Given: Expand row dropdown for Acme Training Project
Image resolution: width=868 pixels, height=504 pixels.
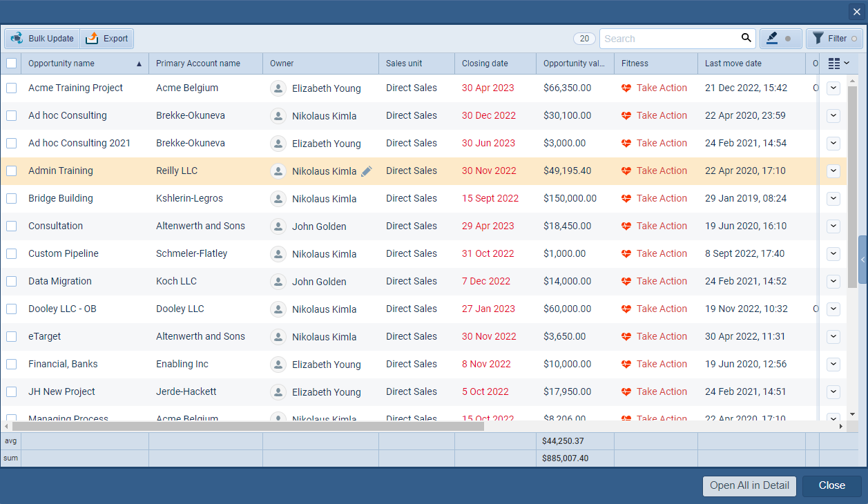Looking at the screenshot, I should point(833,88).
